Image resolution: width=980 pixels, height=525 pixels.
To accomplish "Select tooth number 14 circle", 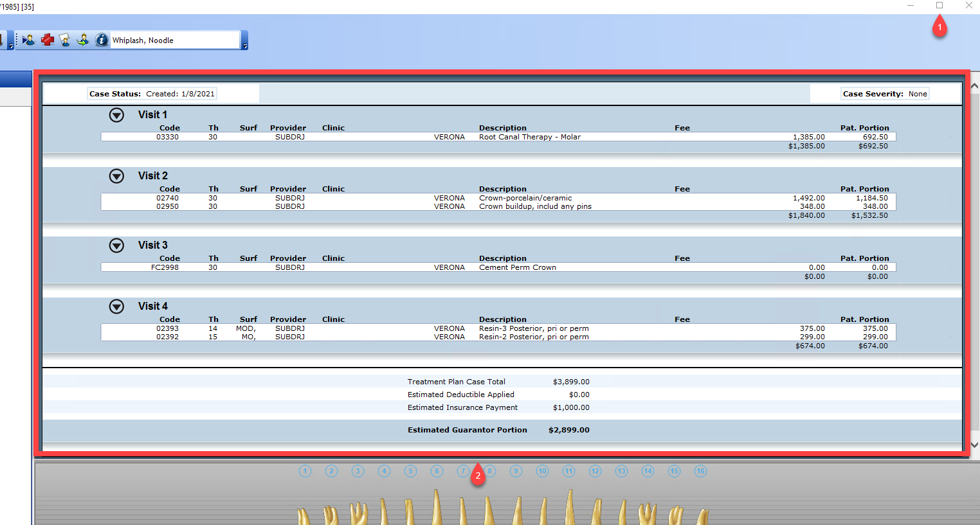I will (x=648, y=471).
